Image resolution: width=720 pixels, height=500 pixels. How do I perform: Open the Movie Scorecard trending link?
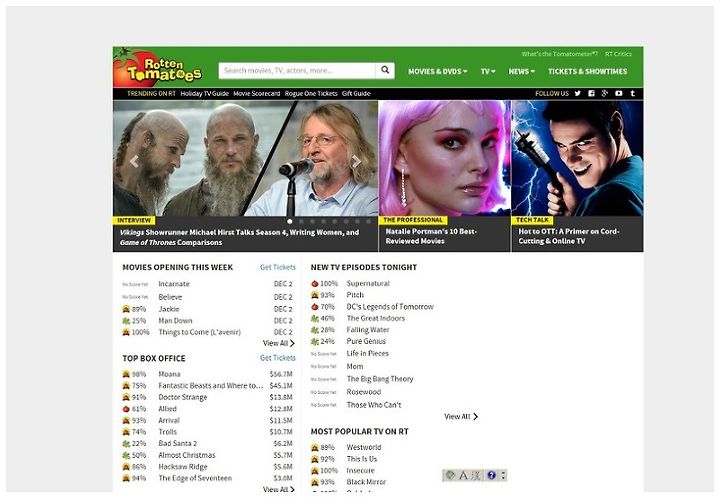point(257,93)
